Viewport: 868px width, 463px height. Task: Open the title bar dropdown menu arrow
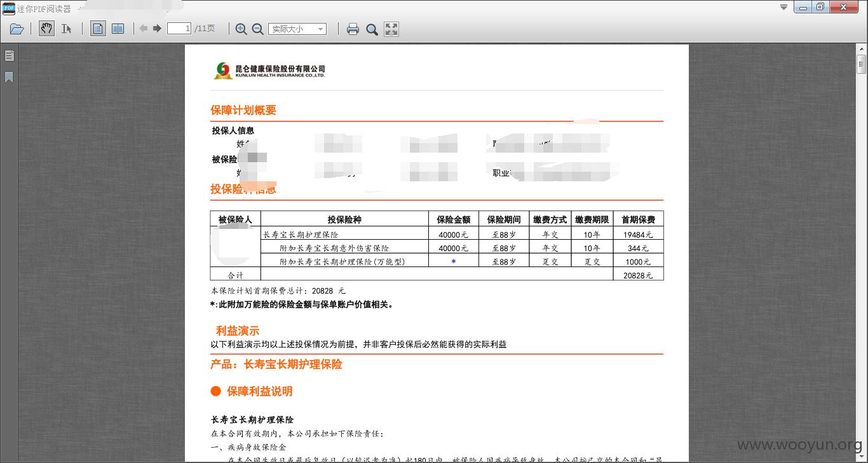[x=783, y=8]
